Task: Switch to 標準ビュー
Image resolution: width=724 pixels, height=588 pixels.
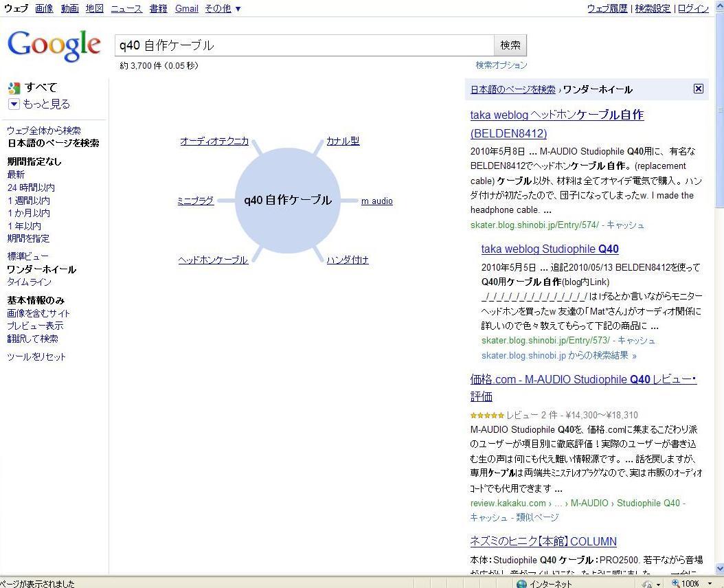Action: (27, 256)
